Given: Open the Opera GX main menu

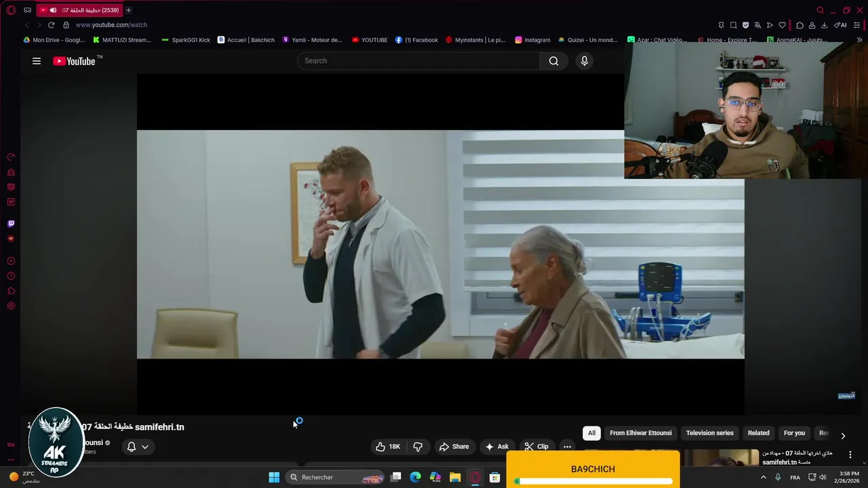Looking at the screenshot, I should point(11,10).
